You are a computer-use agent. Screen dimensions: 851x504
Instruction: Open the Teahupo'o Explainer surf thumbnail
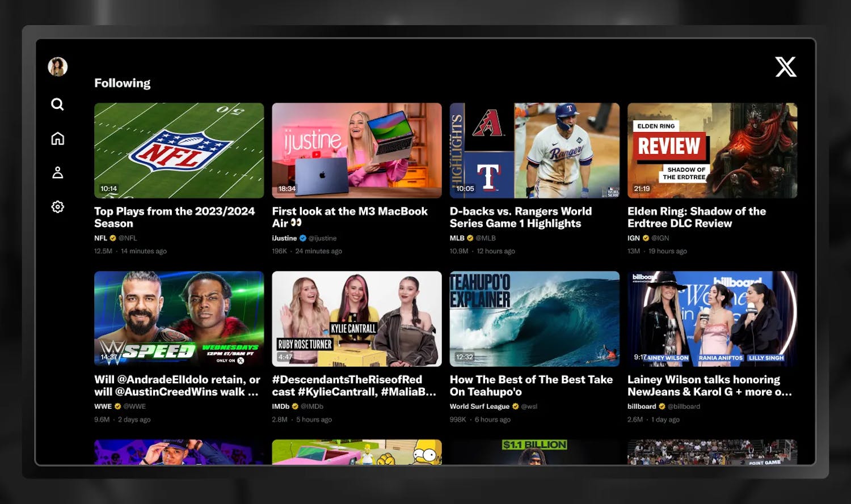[x=534, y=319]
